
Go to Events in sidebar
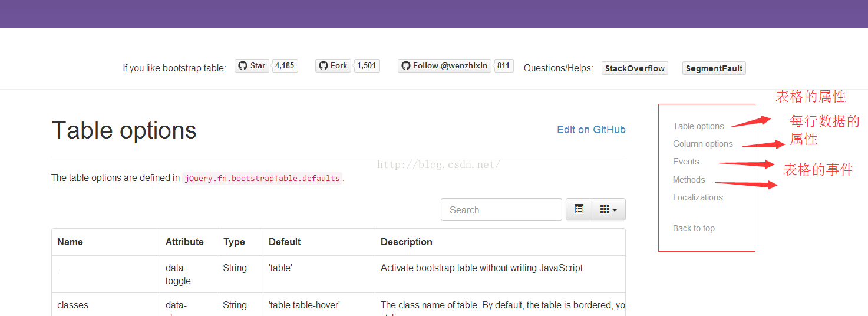tap(686, 162)
